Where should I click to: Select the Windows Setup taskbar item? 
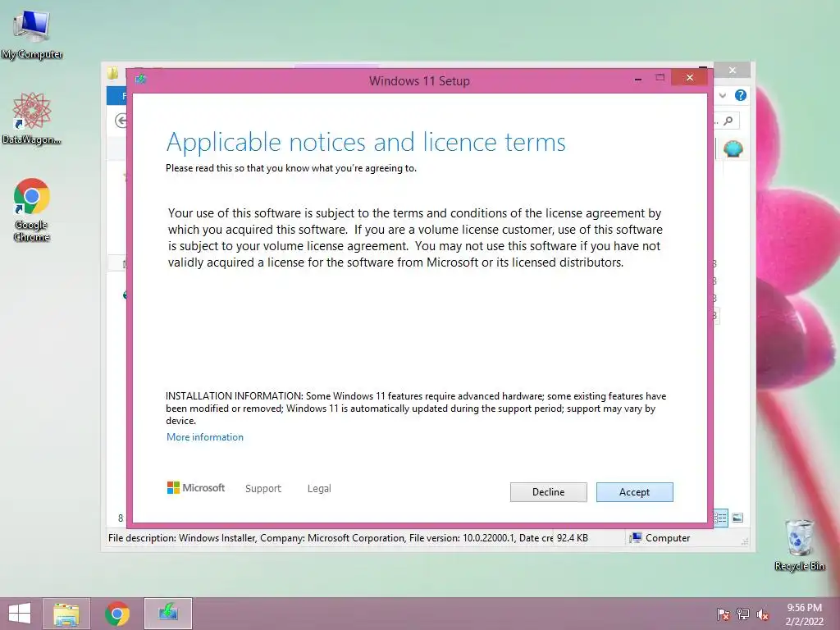click(167, 614)
